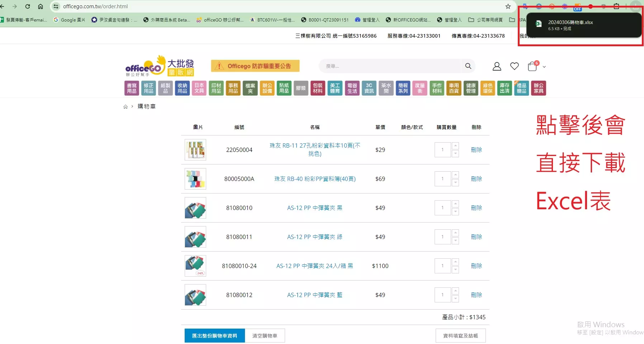Click the search input field
Screen dimensions: 644x344
click(390, 66)
